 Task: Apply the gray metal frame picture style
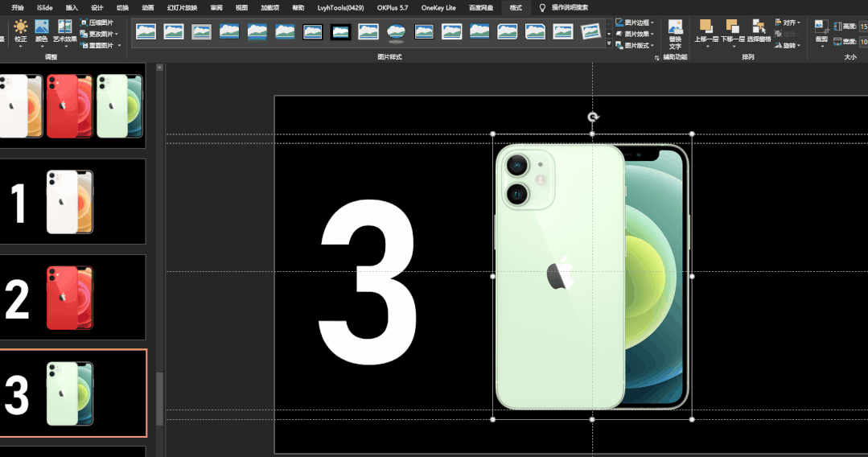point(201,31)
